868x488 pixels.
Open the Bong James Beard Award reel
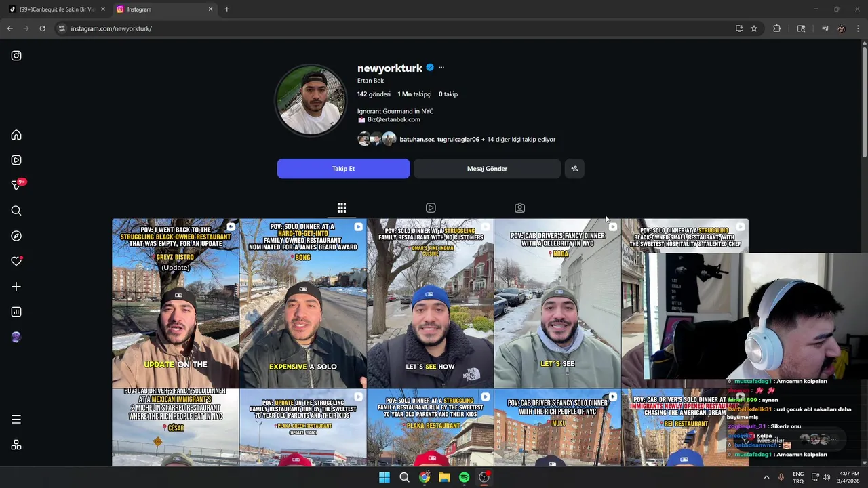302,303
